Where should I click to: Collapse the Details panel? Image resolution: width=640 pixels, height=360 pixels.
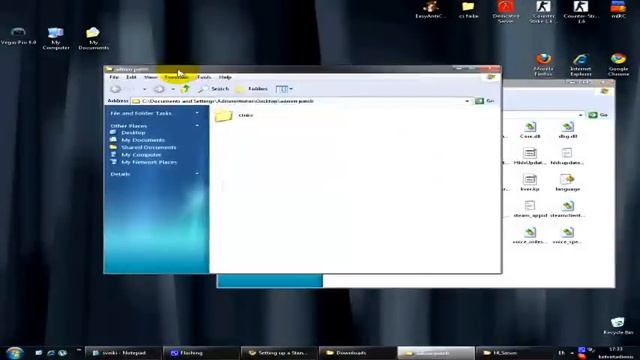point(197,174)
